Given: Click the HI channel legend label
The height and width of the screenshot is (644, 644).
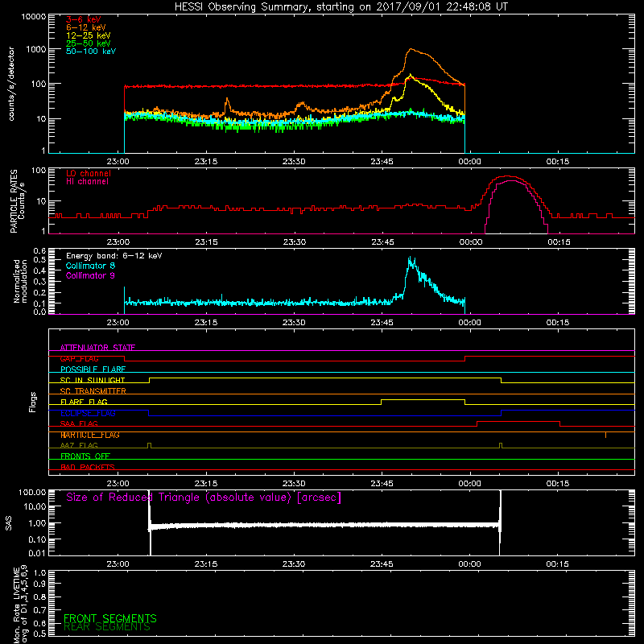Looking at the screenshot, I should pos(87,182).
